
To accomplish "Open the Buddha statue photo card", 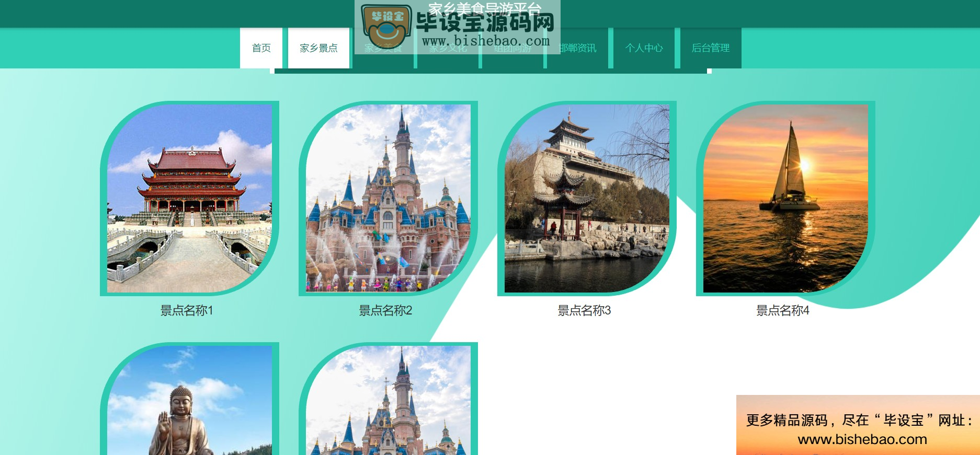I will [x=189, y=399].
